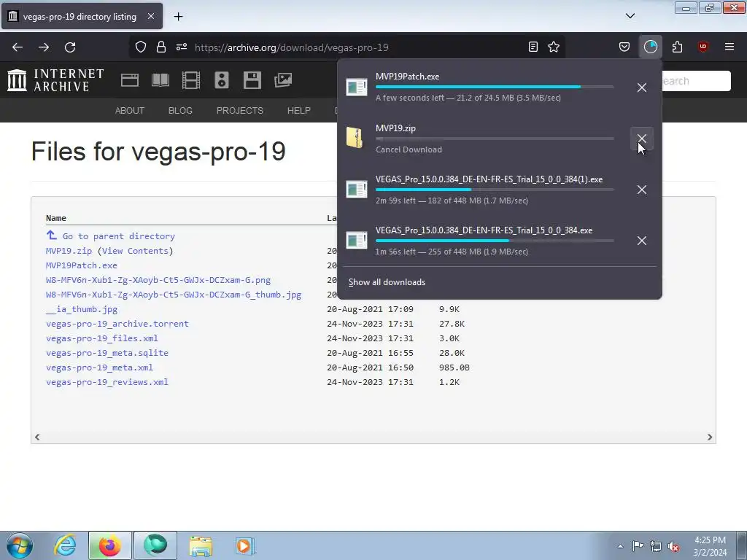Open site permissions icon in address bar

click(x=182, y=47)
